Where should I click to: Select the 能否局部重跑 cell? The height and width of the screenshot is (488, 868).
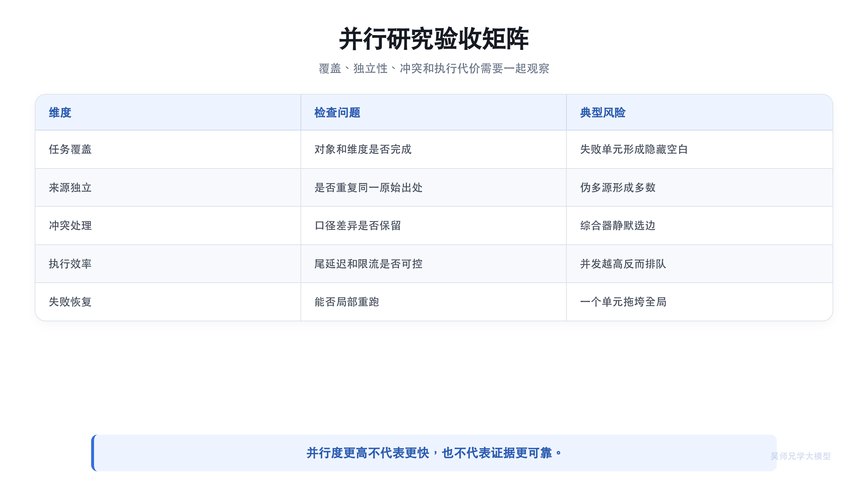[434, 302]
